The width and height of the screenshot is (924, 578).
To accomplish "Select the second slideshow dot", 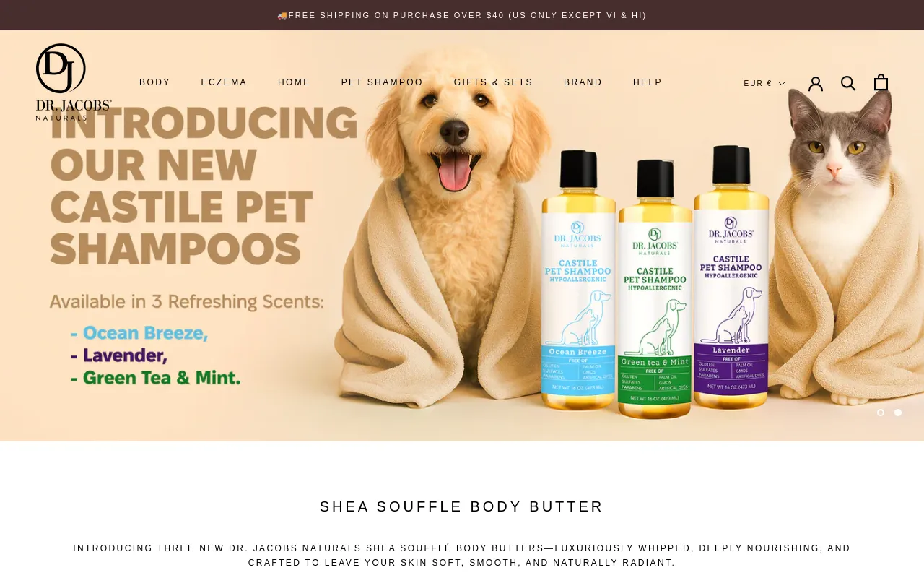I will coord(898,413).
